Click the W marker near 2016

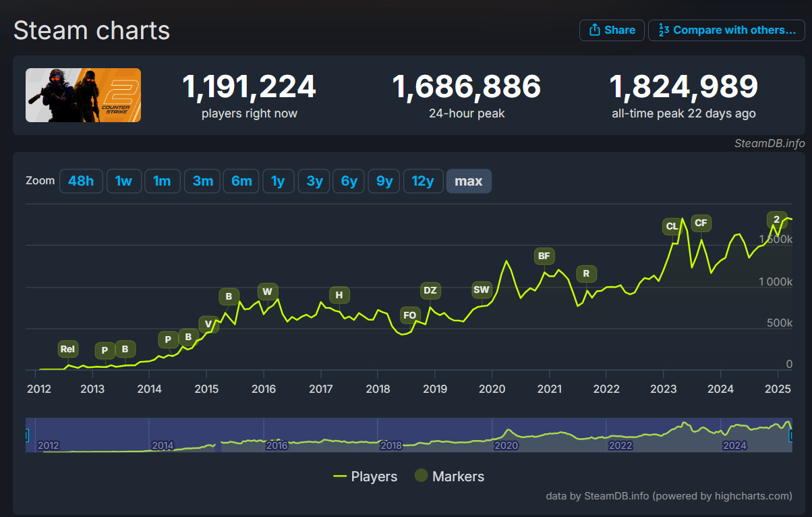pos(267,292)
